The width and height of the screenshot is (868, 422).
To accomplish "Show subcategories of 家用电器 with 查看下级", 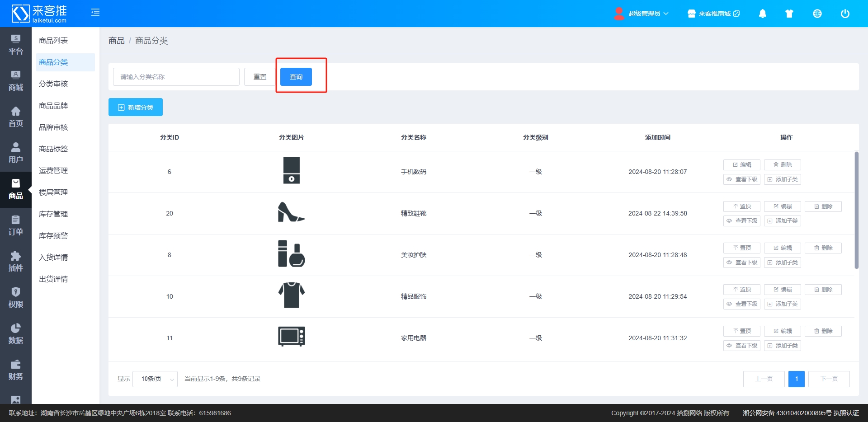I will (x=741, y=346).
